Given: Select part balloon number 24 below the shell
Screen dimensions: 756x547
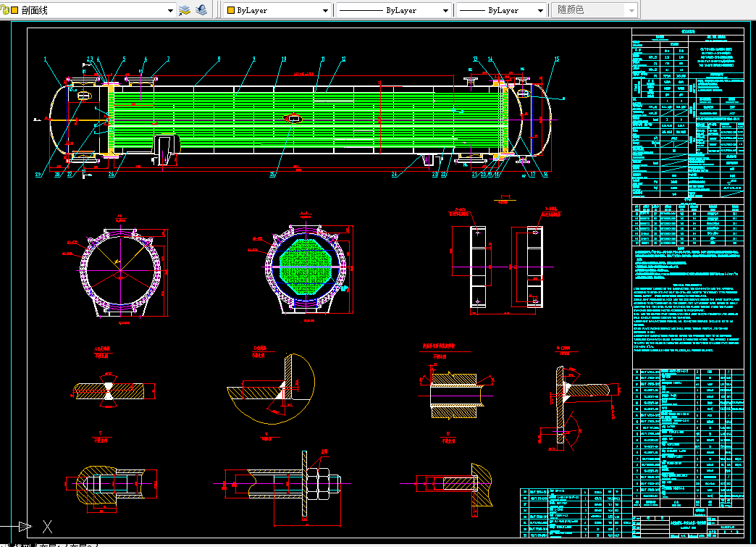Looking at the screenshot, I should 395,175.
